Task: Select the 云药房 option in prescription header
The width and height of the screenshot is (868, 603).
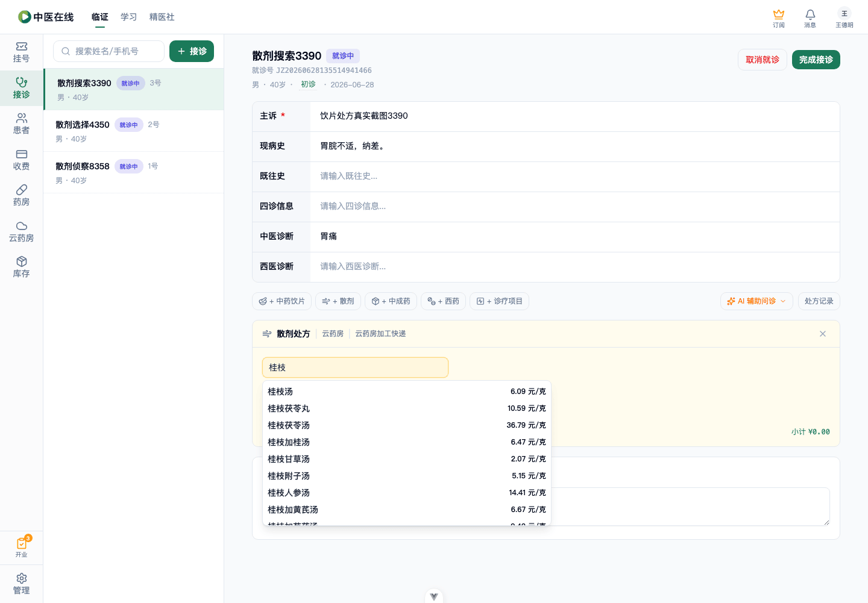Action: tap(333, 334)
